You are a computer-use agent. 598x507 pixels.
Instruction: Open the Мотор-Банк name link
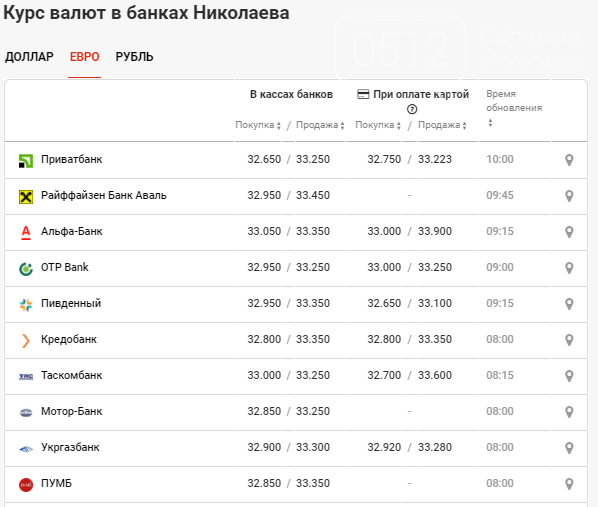pyautogui.click(x=72, y=411)
